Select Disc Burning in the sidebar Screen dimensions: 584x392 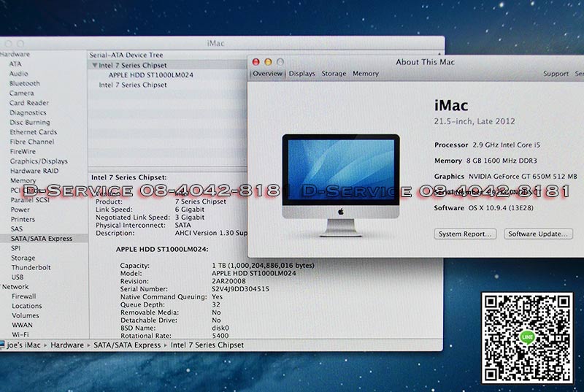(30, 122)
